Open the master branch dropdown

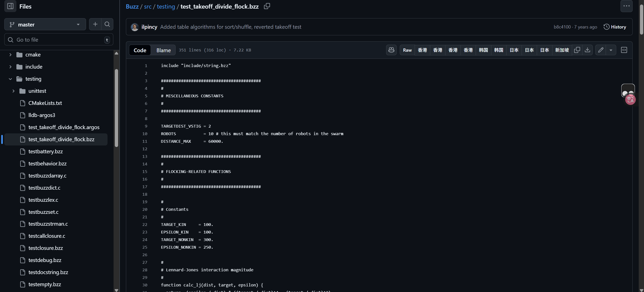pos(45,24)
